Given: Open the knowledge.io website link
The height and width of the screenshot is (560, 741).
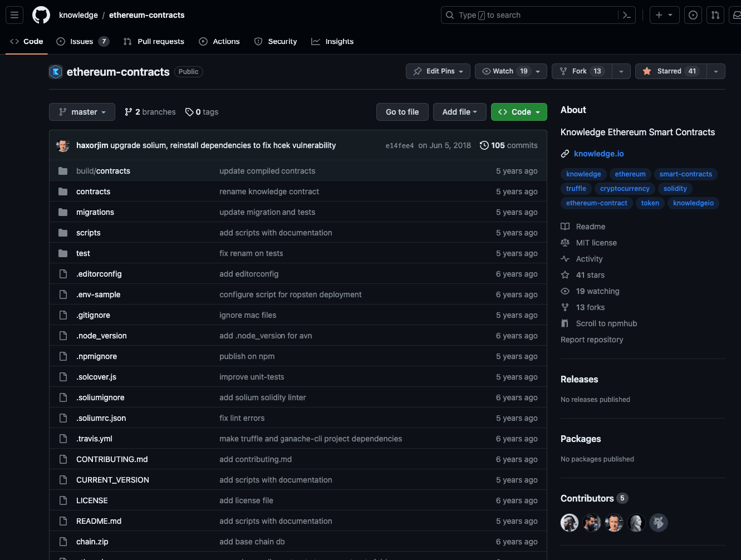Looking at the screenshot, I should [x=599, y=154].
